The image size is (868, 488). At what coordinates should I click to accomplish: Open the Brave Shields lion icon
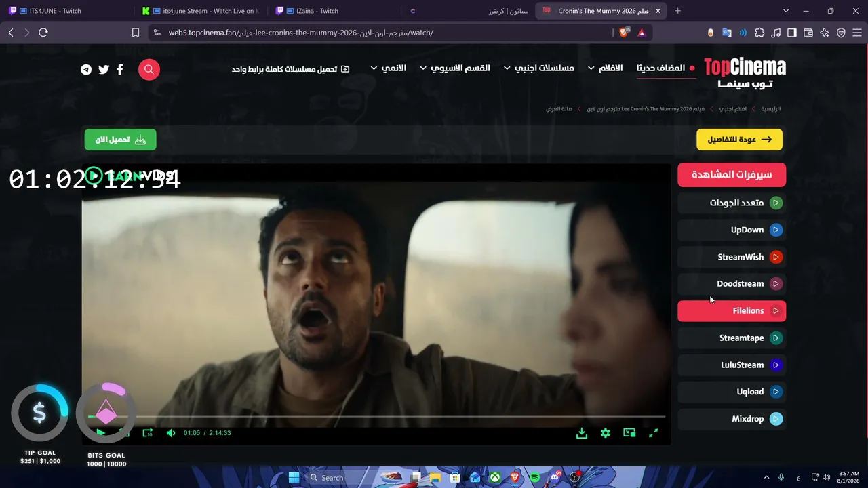pos(625,33)
